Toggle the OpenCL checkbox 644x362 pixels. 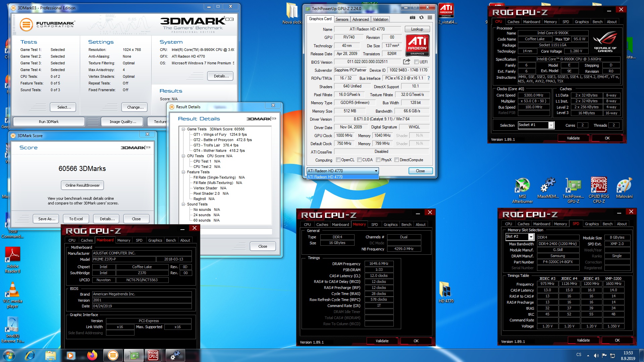coord(338,160)
